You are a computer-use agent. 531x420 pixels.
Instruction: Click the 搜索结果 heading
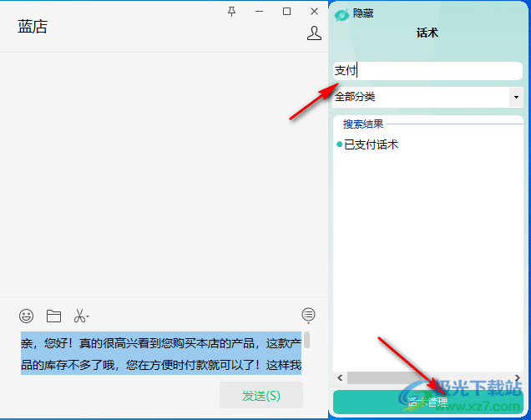[363, 124]
